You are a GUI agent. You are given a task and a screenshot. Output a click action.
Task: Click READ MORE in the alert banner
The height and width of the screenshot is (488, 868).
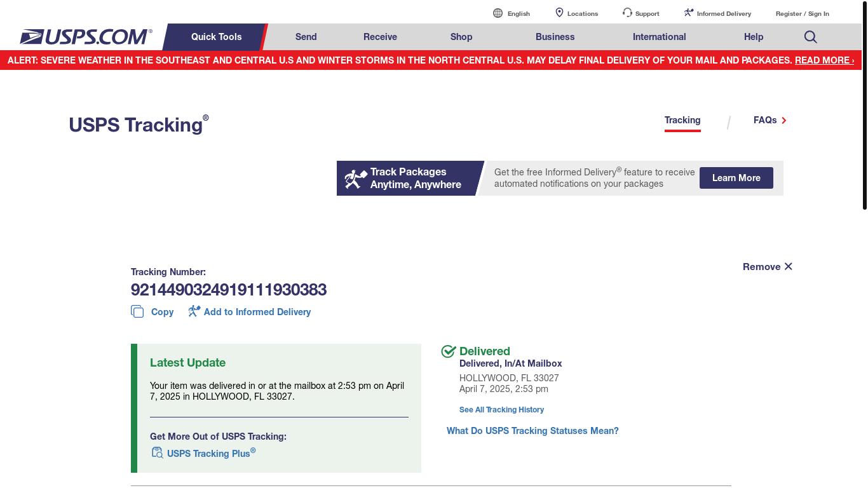(824, 60)
